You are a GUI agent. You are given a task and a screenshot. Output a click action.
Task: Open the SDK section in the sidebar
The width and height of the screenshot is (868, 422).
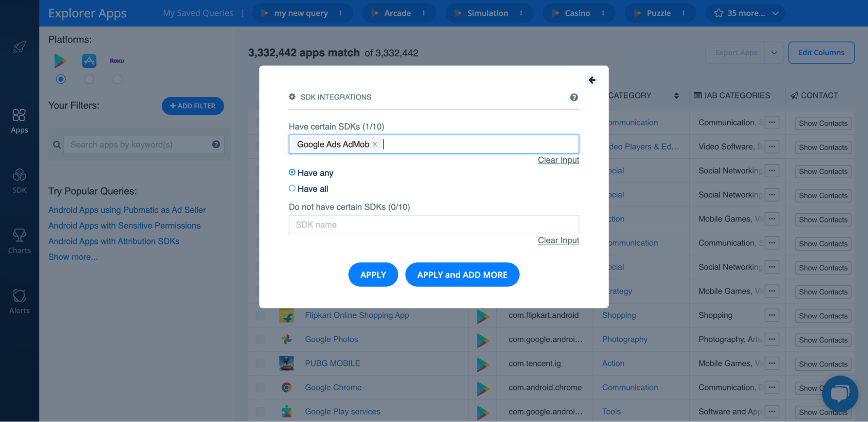point(19,181)
